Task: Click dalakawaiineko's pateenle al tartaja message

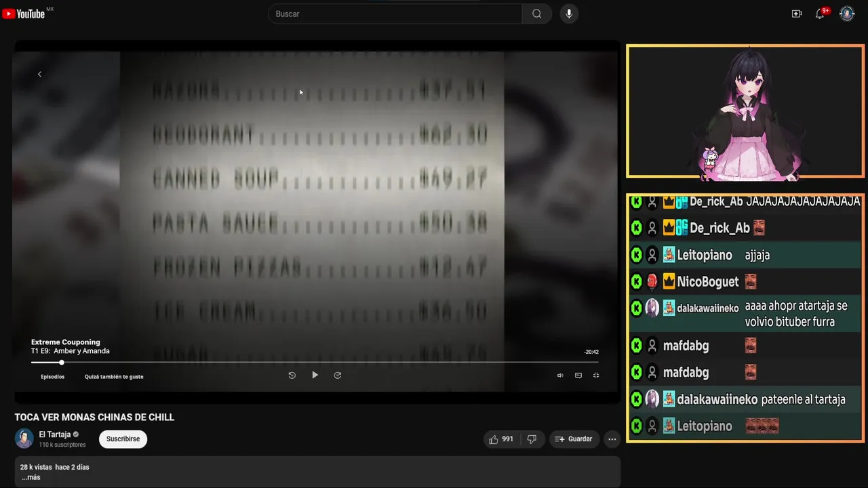Action: coord(803,400)
